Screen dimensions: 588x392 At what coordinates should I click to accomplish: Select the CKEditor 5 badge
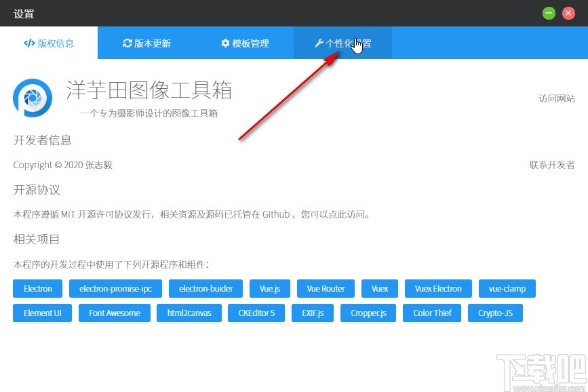pos(256,313)
